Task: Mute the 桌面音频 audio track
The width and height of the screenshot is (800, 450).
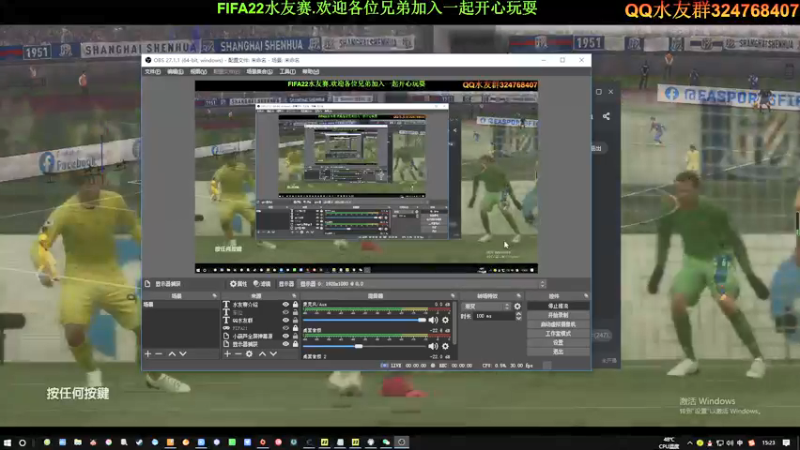Action: click(433, 346)
